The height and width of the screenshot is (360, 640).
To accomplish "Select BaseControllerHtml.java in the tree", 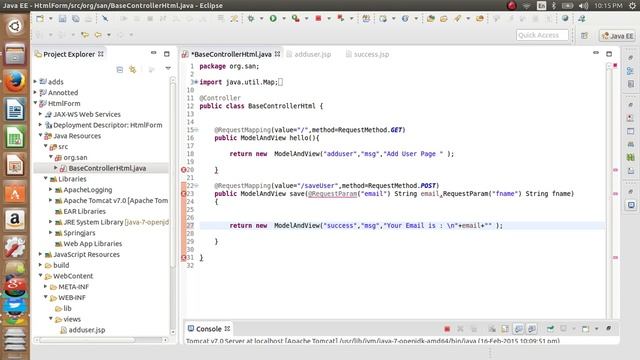I will (107, 168).
